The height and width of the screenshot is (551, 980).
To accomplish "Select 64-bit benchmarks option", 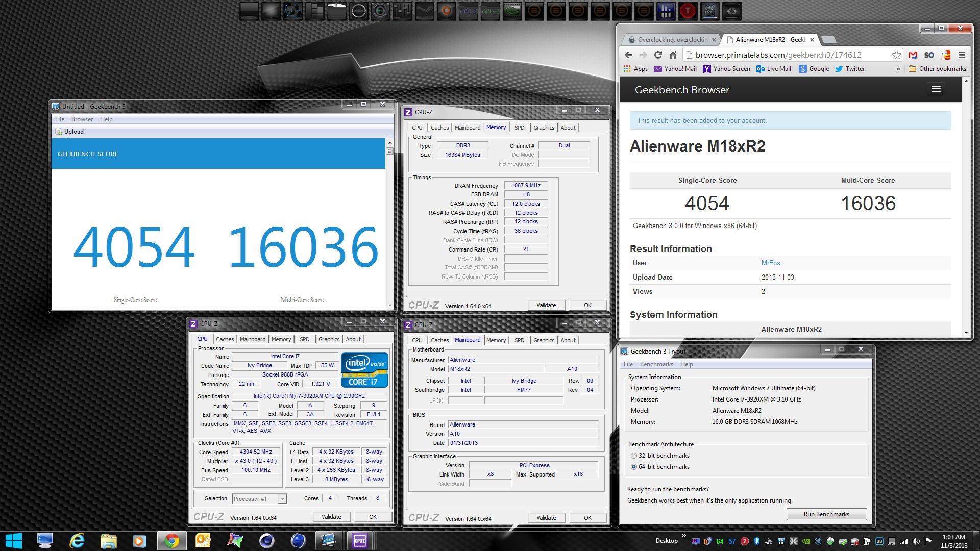I will click(659, 467).
